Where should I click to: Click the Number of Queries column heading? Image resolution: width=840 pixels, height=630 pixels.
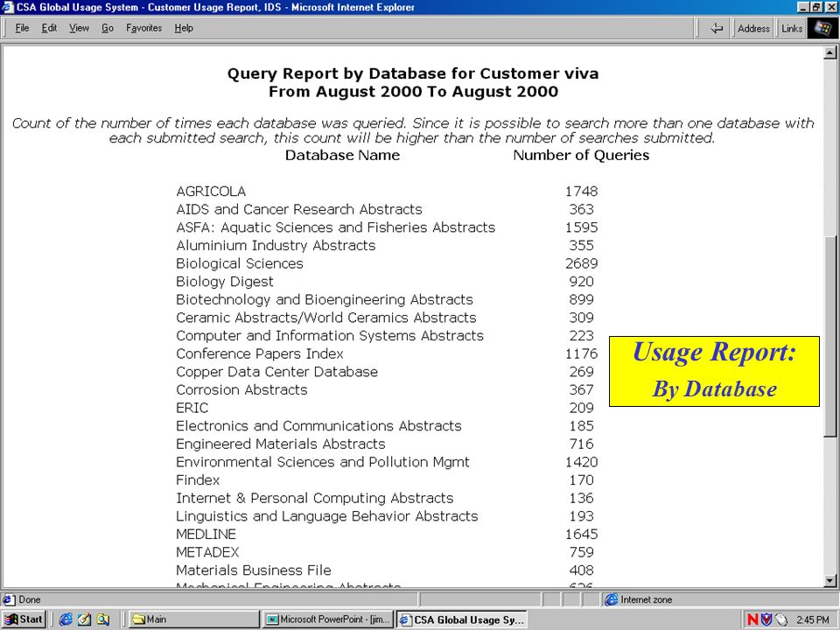pos(581,156)
